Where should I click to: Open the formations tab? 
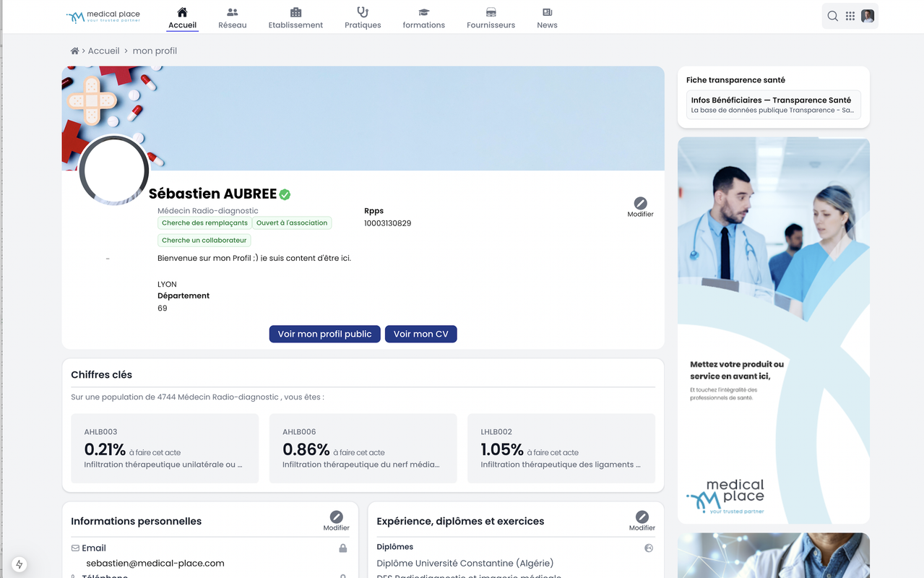pos(423,18)
